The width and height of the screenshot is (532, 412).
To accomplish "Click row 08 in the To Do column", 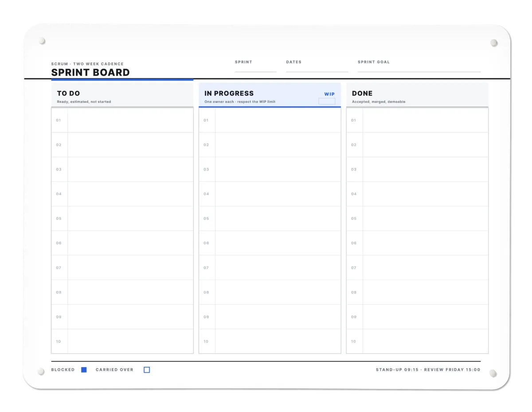I will pyautogui.click(x=122, y=292).
